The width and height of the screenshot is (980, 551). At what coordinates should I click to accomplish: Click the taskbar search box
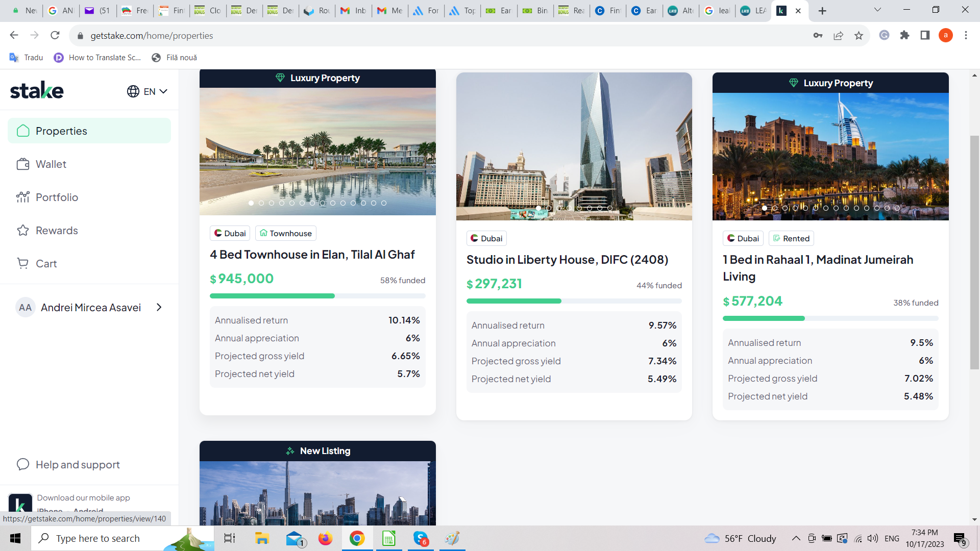point(122,538)
